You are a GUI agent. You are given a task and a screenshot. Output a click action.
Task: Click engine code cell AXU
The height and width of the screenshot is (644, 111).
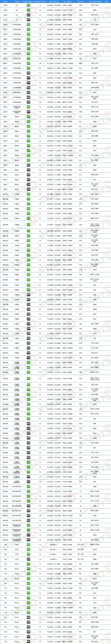[x=95, y=593]
